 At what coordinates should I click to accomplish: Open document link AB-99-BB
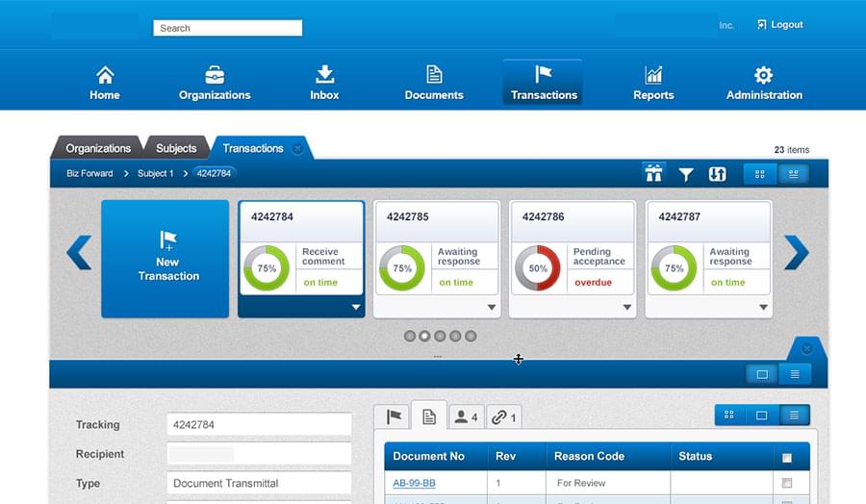point(414,483)
